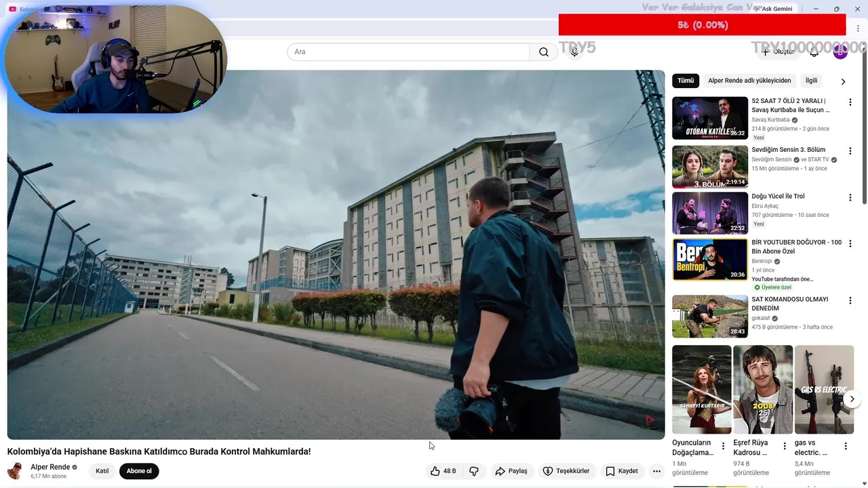Click Bentropi channel name
The height and width of the screenshot is (488, 868).
click(762, 262)
